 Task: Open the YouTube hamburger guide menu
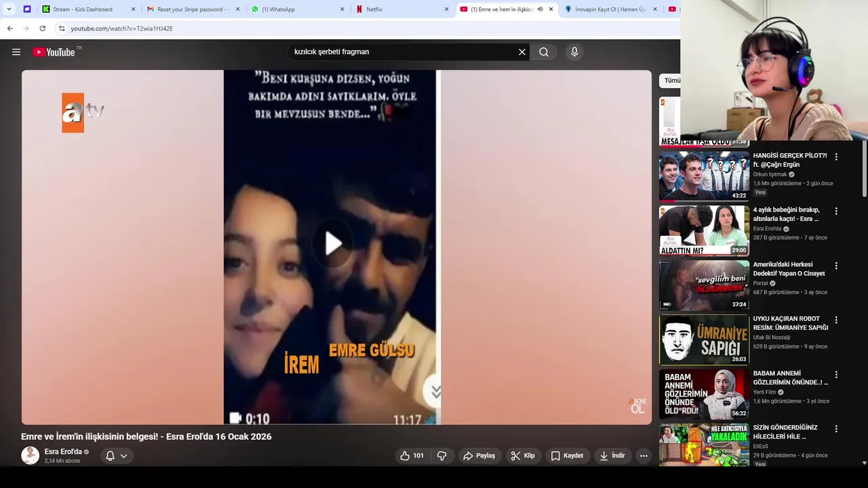pos(16,52)
